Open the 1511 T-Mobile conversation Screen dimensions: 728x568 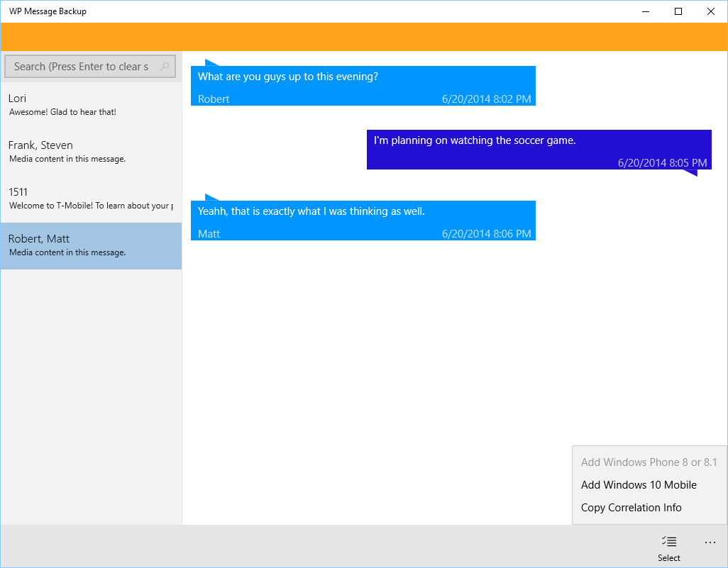click(91, 198)
